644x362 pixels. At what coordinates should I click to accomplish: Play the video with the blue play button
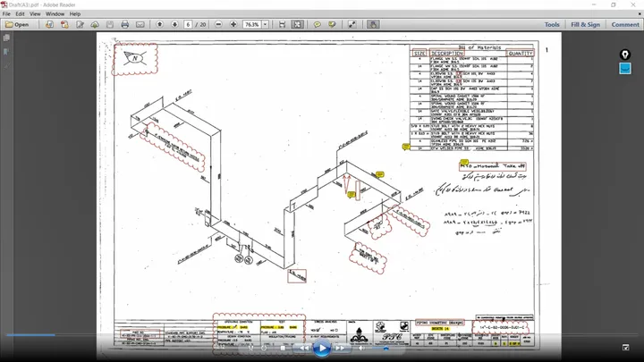(322, 348)
